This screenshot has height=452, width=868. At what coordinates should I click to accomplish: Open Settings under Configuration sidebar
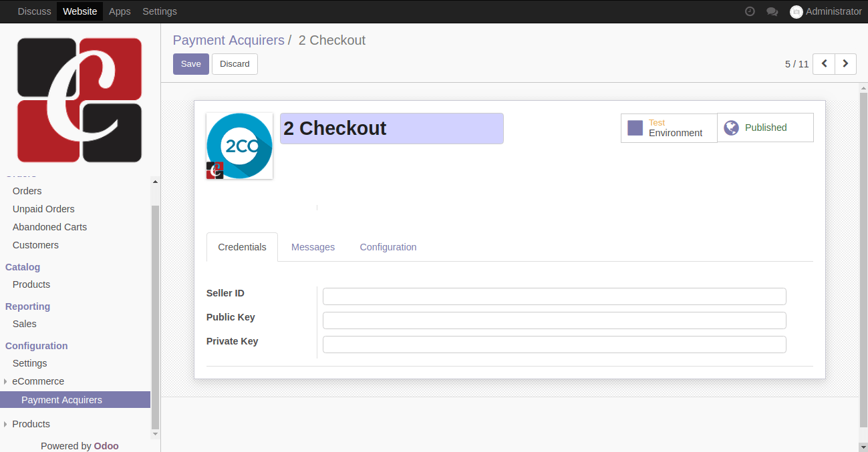click(30, 363)
